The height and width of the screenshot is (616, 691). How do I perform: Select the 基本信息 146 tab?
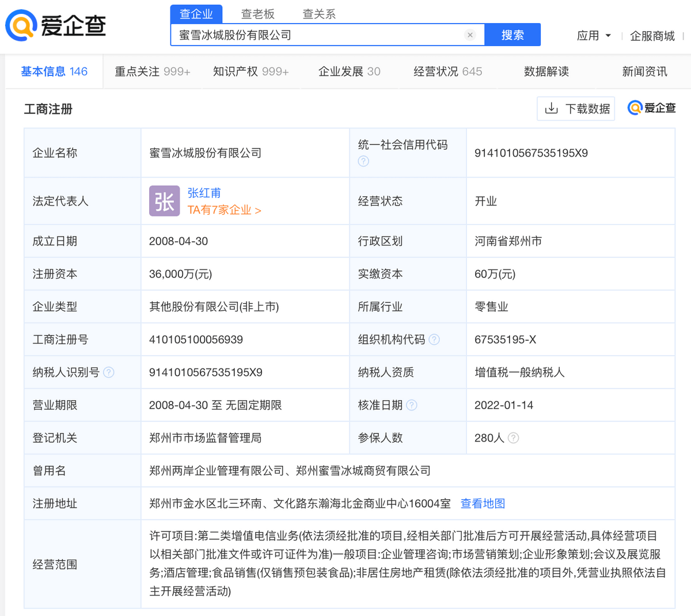coord(54,71)
